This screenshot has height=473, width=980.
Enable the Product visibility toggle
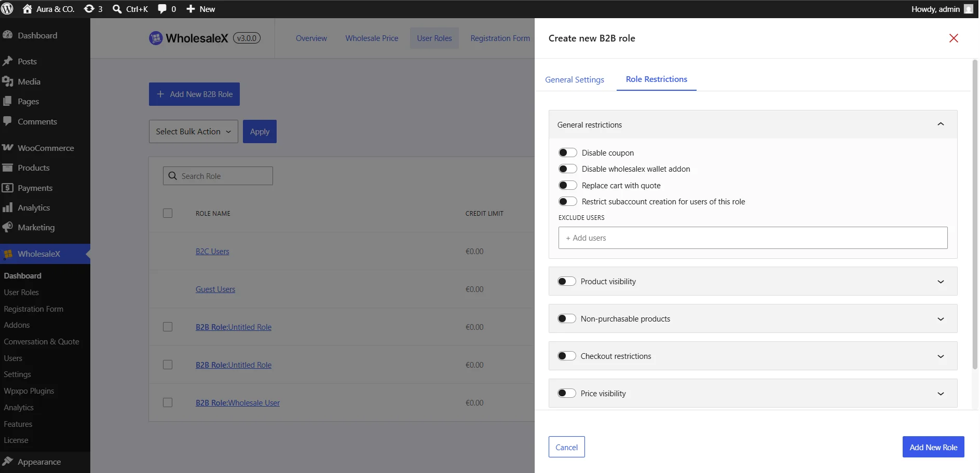click(566, 281)
